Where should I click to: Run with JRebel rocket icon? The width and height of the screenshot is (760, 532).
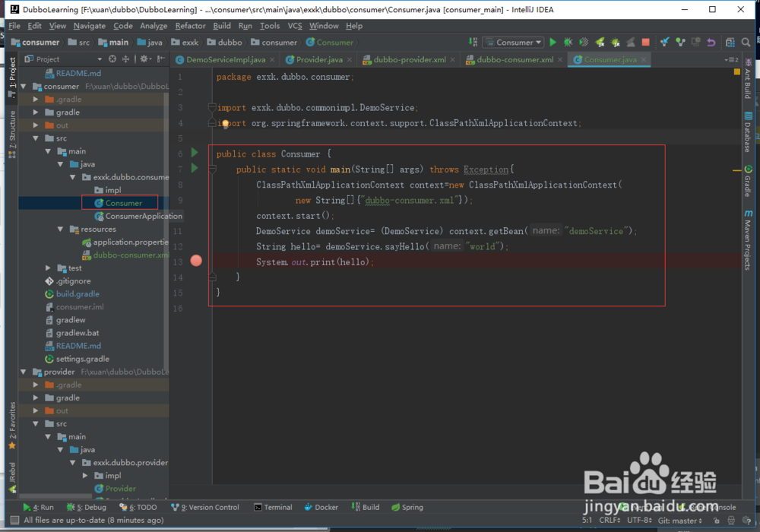600,43
